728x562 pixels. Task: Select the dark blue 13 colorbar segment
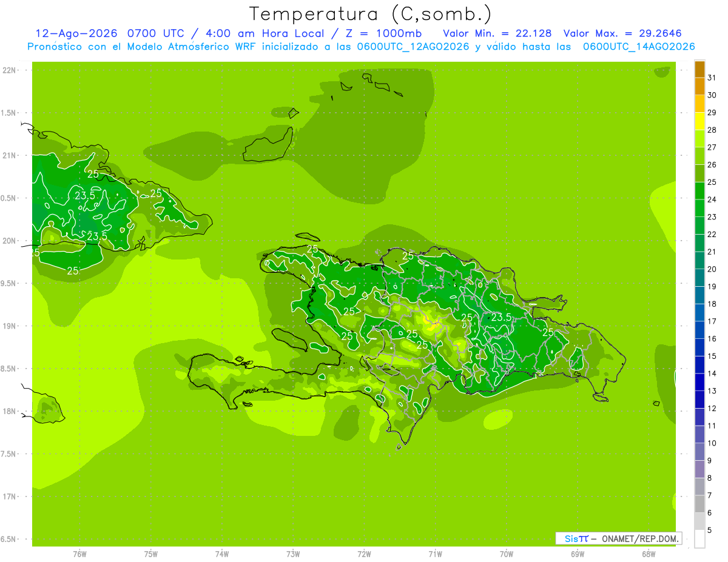(699, 382)
